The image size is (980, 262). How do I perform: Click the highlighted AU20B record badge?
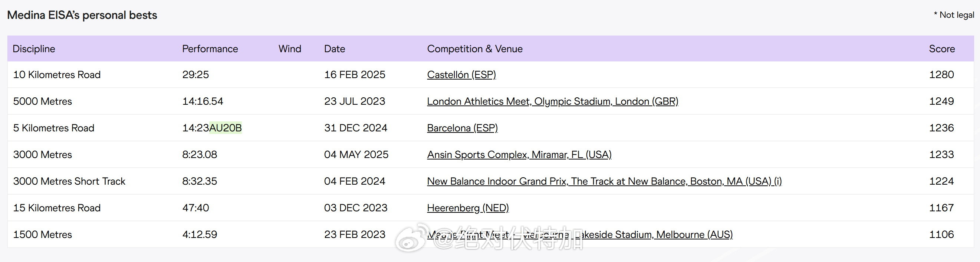(x=226, y=128)
